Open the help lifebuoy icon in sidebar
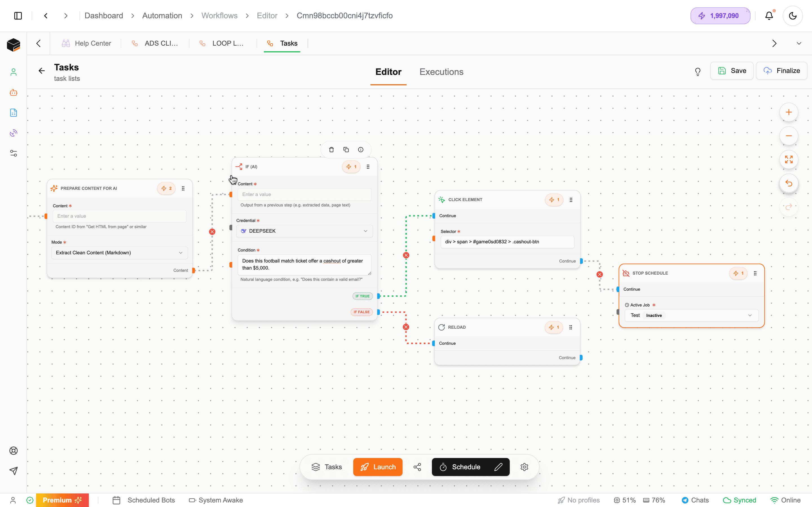Screen dimensions: 812x507 tap(14, 451)
